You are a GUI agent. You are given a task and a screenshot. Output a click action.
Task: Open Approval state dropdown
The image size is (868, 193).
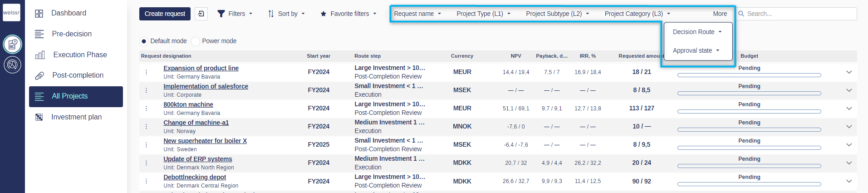click(696, 50)
